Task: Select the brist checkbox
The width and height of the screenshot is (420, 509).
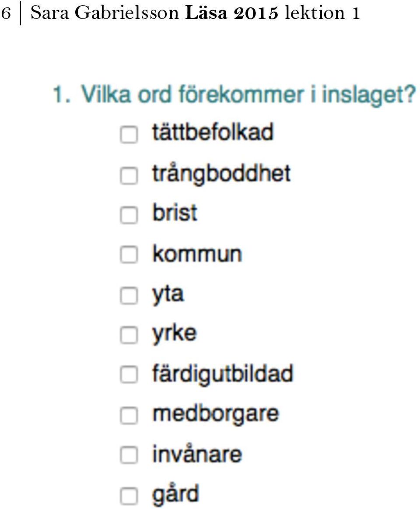Action: (129, 215)
